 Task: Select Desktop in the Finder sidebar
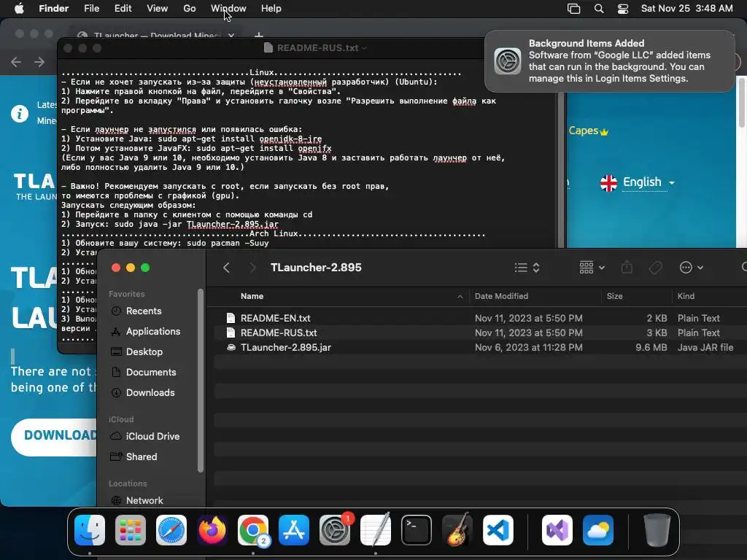click(x=144, y=352)
